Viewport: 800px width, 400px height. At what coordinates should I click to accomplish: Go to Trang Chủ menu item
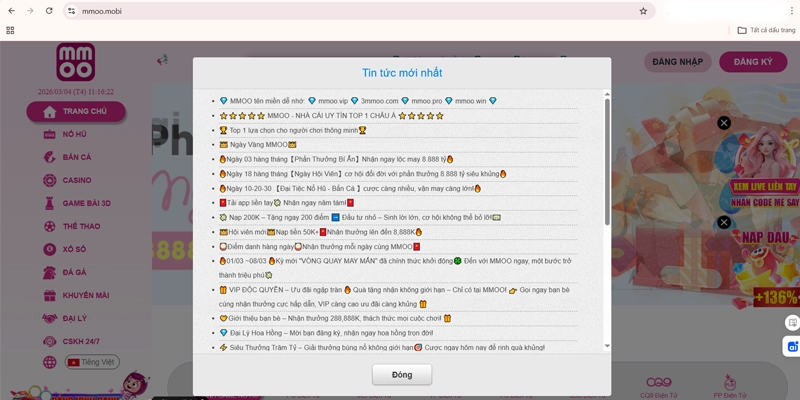(84, 111)
